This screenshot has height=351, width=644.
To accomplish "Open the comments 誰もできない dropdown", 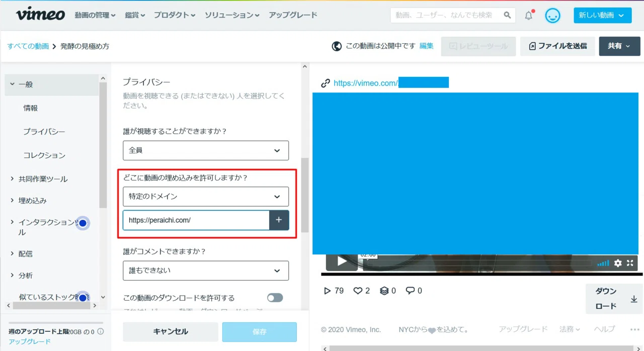I will 206,271.
